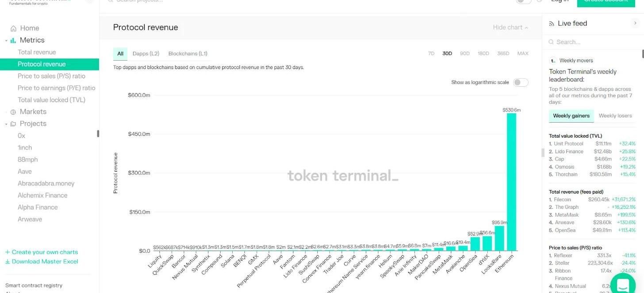Open Create your own charts link
The width and height of the screenshot is (644, 293).
[42, 252]
